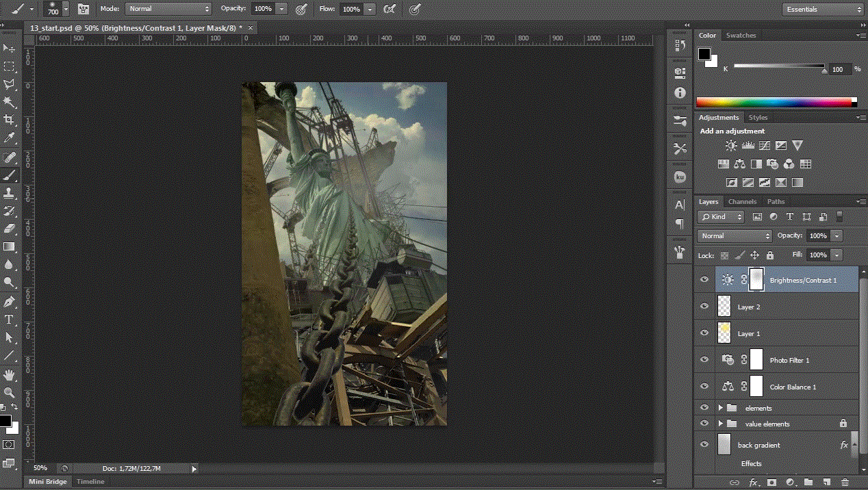This screenshot has height=490, width=868.
Task: Open the layer blend mode Normal dropdown
Action: tap(735, 235)
